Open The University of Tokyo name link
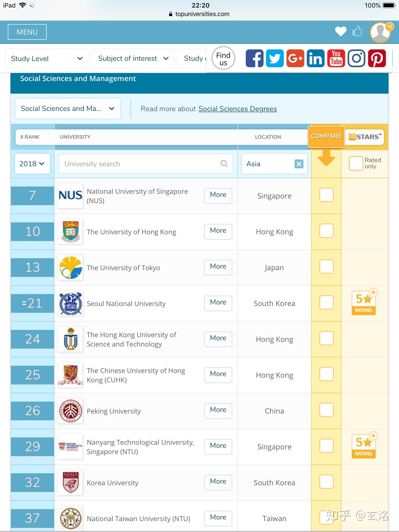The width and height of the screenshot is (399, 532). 123,268
